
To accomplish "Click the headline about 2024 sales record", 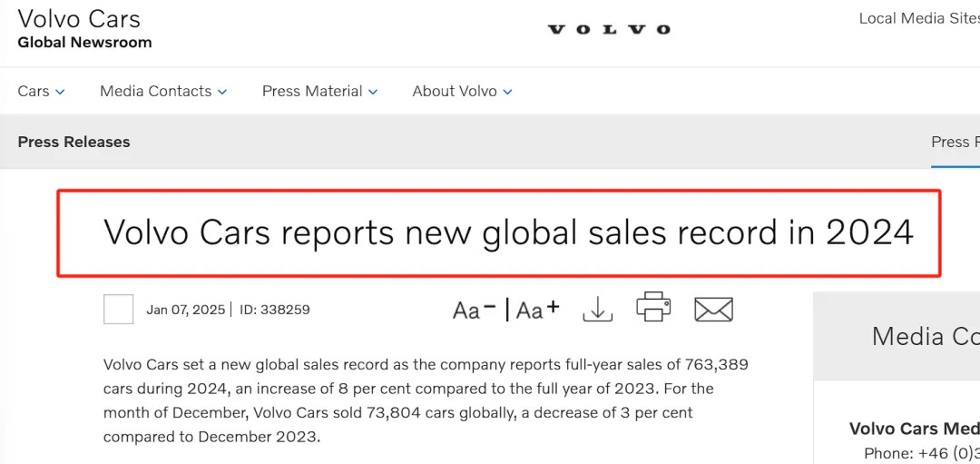I will pos(508,232).
